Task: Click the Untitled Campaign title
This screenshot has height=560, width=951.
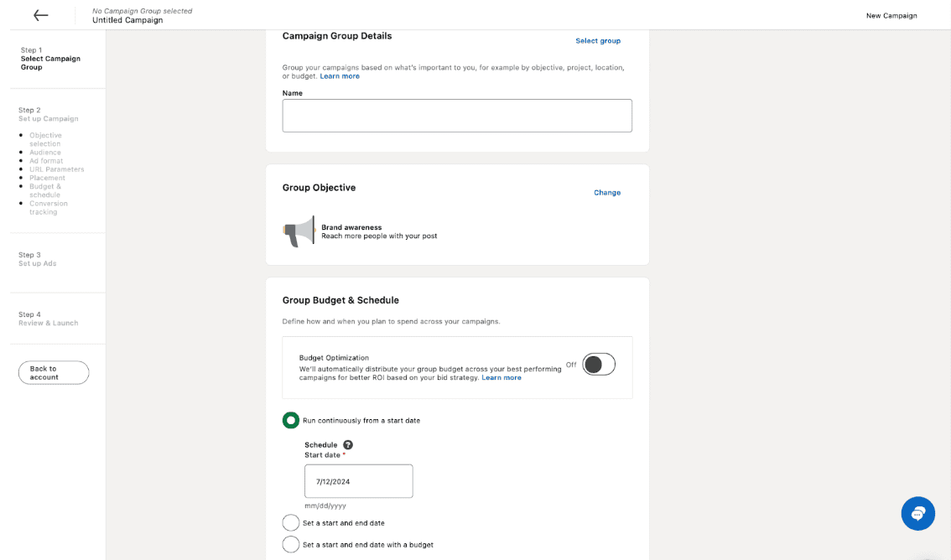Action: tap(127, 20)
